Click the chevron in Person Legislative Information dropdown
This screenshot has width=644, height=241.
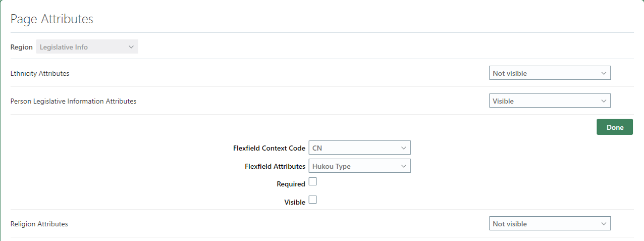click(x=604, y=101)
